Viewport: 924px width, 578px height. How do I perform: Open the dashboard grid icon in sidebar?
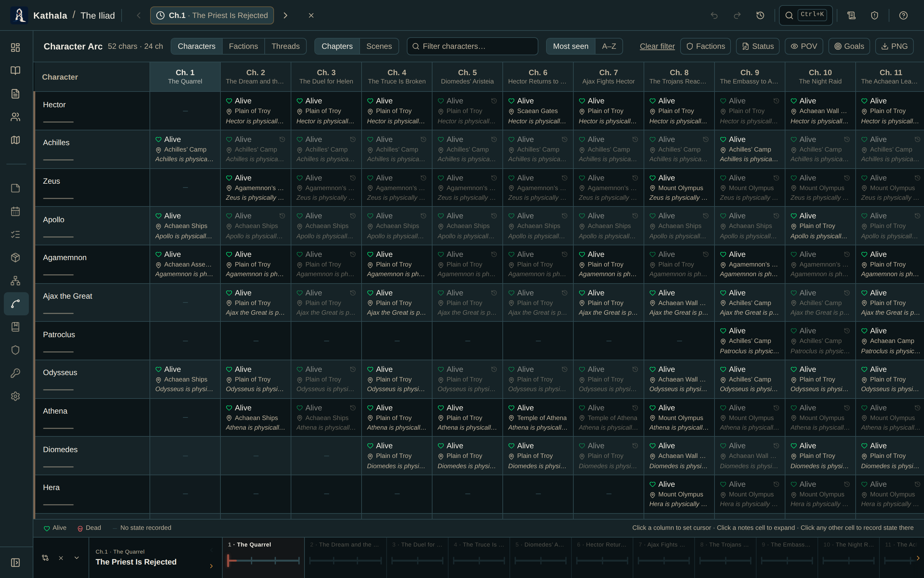[x=15, y=48]
